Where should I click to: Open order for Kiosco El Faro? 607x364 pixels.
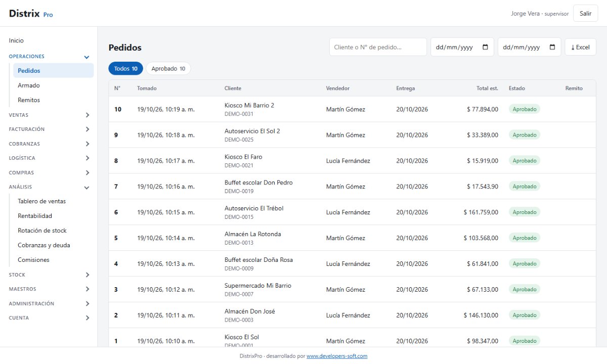coord(352,161)
